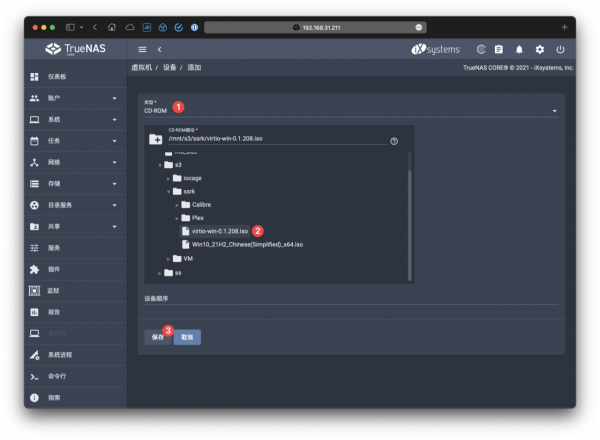
Task: Expand the Directory Services menu
Action: (x=75, y=205)
